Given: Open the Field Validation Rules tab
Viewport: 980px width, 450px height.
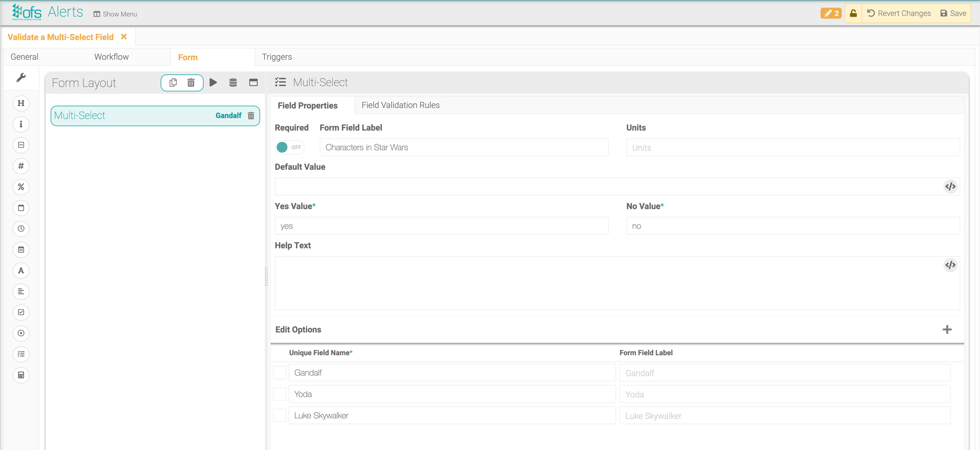Looking at the screenshot, I should click(x=401, y=105).
